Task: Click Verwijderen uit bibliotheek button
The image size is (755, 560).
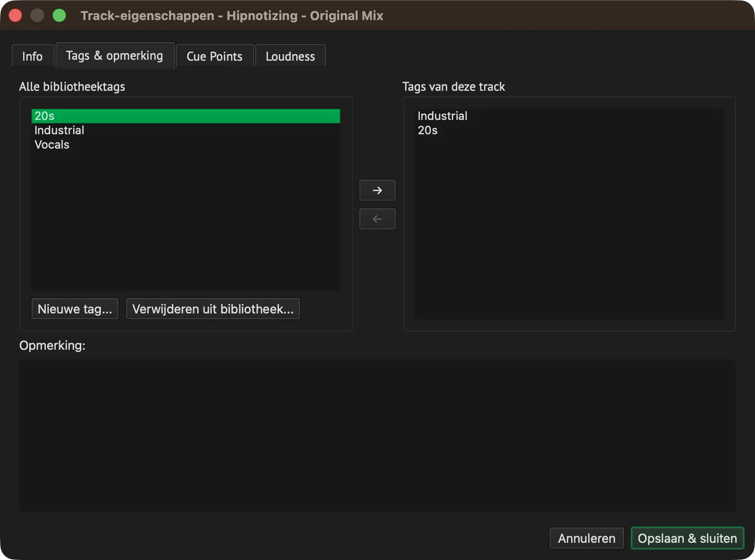Action: tap(213, 309)
